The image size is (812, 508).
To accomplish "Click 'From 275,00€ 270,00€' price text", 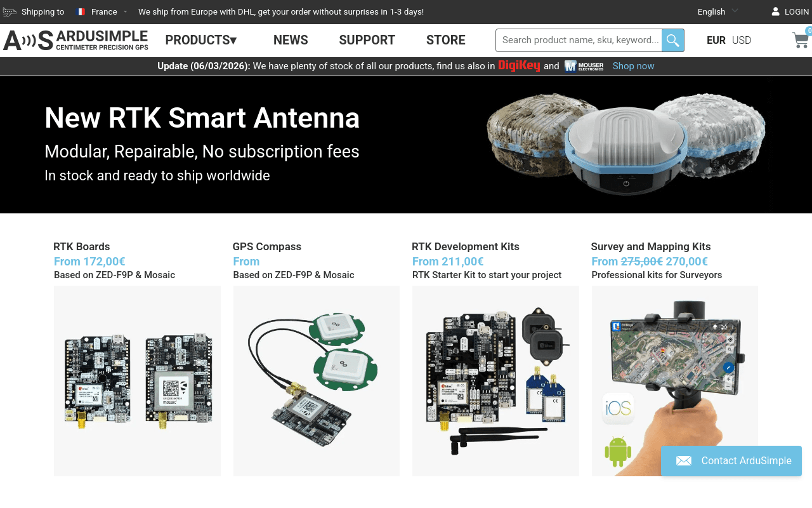I will pos(650,262).
